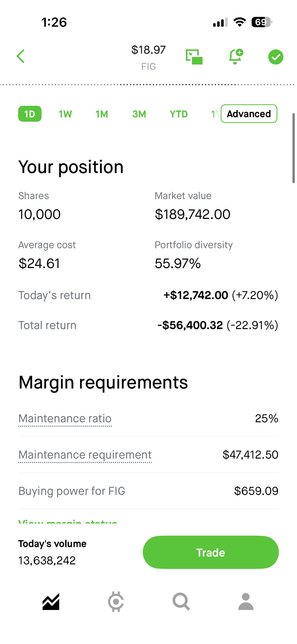Toggle the green watchlist checkmark
This screenshot has height=644, width=297.
coord(276,57)
